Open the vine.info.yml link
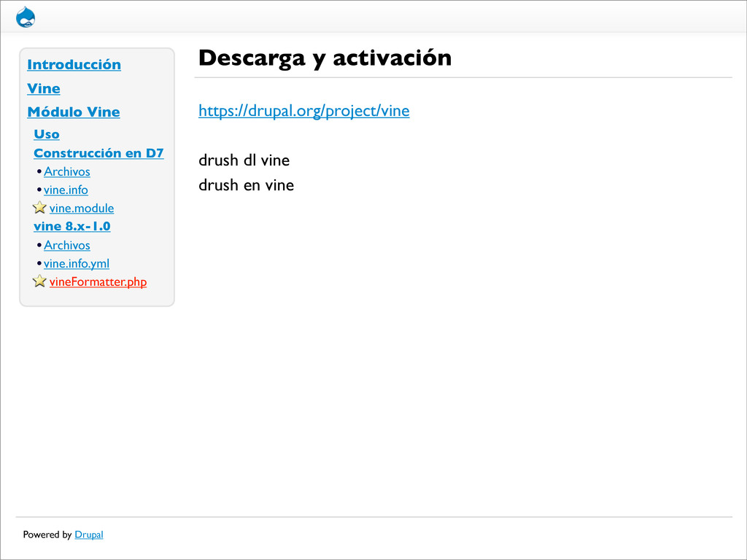The width and height of the screenshot is (747, 560). point(76,263)
